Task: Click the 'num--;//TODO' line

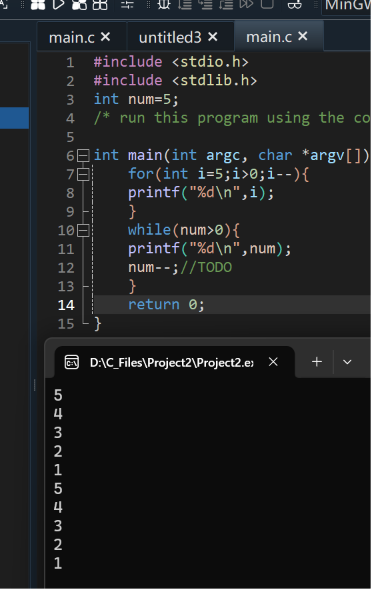Action: coord(180,267)
